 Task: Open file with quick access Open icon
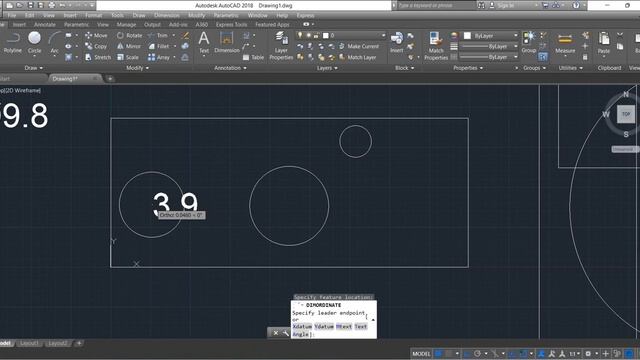[19, 5]
